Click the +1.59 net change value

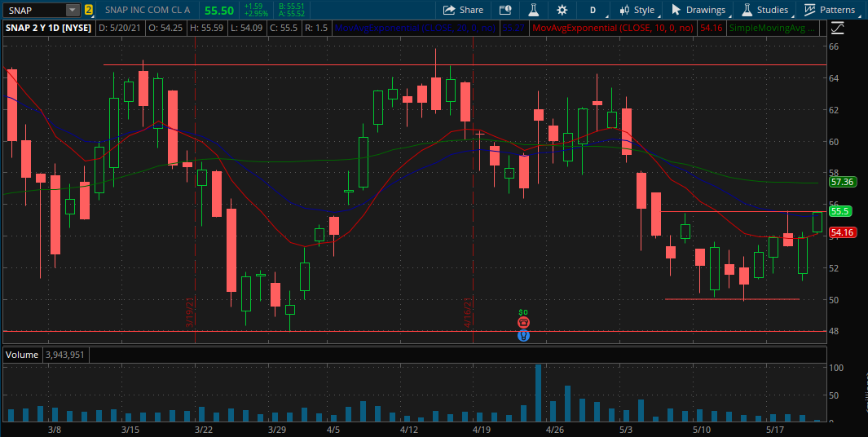pos(253,6)
